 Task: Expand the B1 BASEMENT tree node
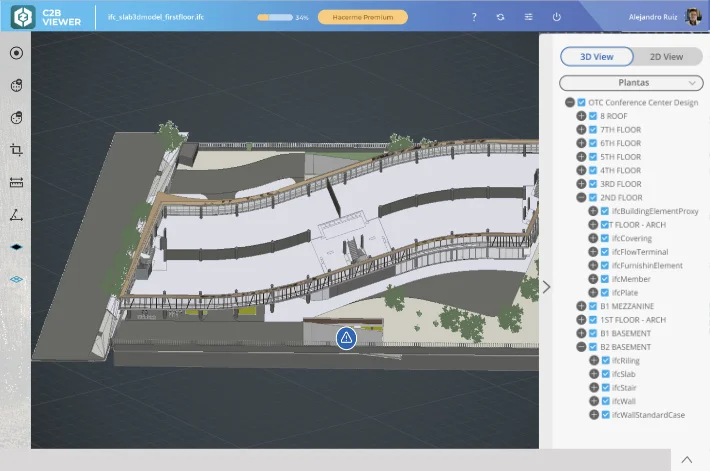click(x=581, y=333)
